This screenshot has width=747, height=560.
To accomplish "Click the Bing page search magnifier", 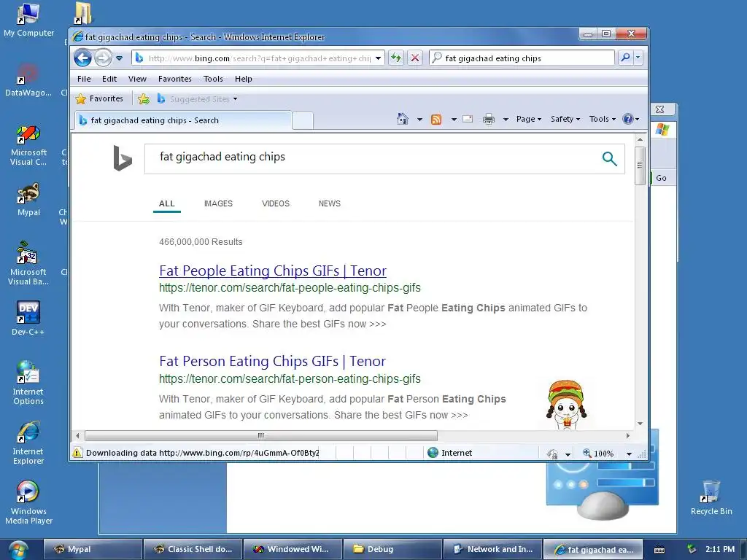I will [x=609, y=158].
